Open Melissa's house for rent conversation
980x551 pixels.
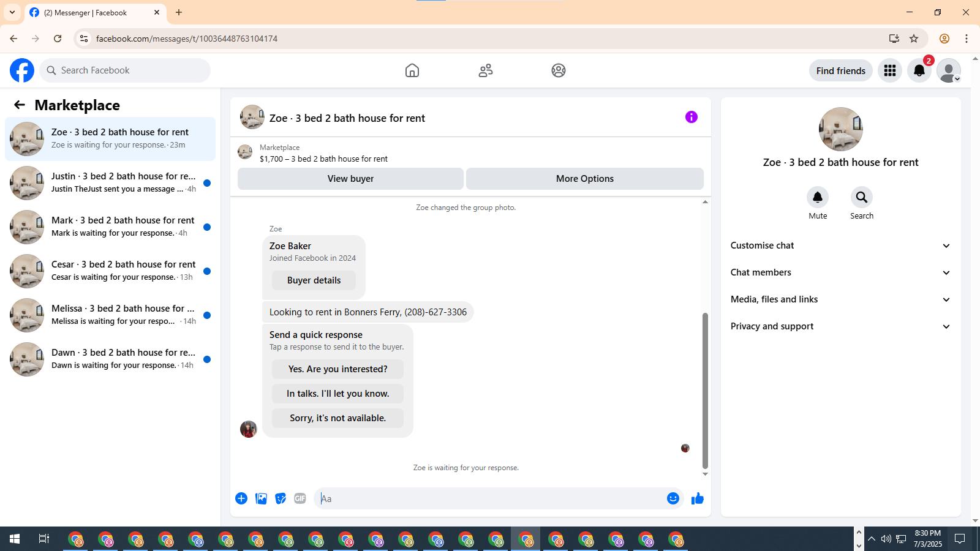pyautogui.click(x=110, y=315)
